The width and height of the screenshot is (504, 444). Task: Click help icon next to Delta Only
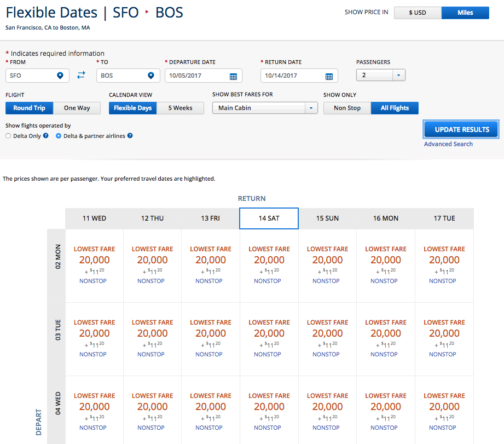coord(46,136)
